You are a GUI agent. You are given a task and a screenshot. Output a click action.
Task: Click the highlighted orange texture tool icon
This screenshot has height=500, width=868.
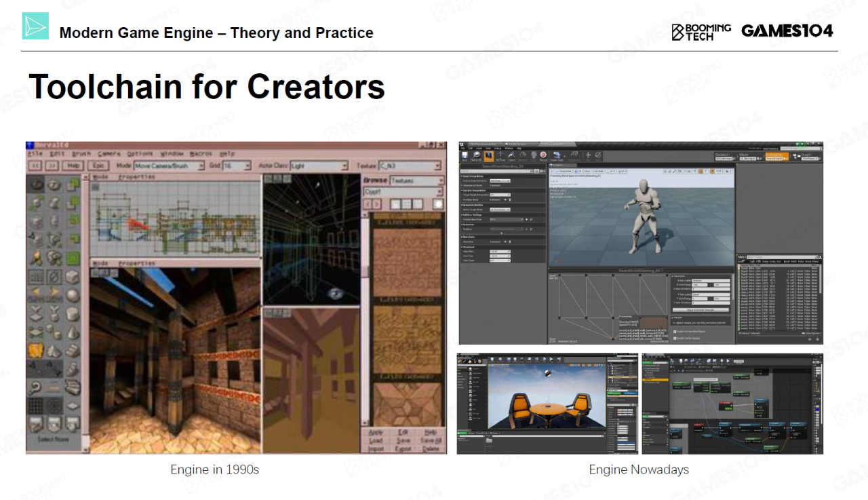pos(35,351)
